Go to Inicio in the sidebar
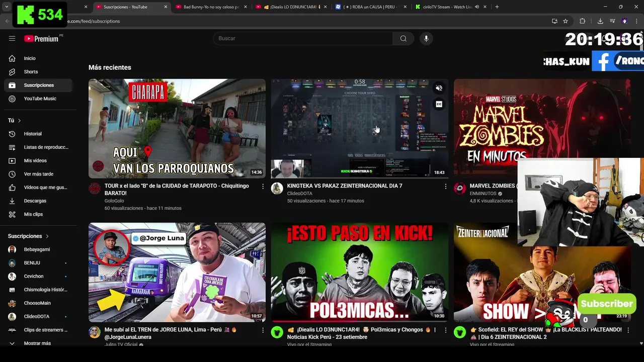 coord(38,58)
